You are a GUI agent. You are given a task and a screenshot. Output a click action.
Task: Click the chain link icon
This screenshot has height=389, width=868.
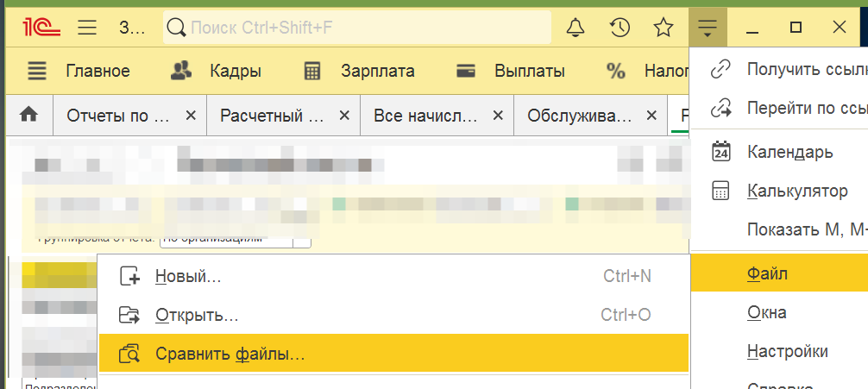pos(720,70)
